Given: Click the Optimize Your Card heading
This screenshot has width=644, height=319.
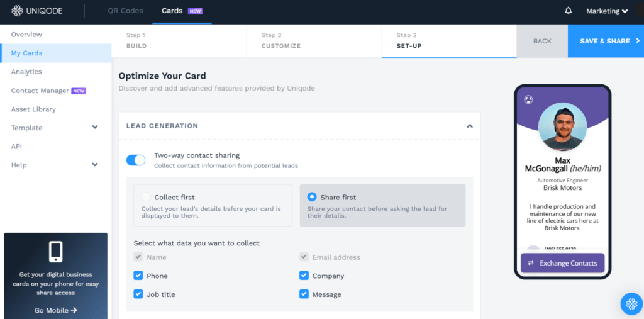Looking at the screenshot, I should 162,76.
